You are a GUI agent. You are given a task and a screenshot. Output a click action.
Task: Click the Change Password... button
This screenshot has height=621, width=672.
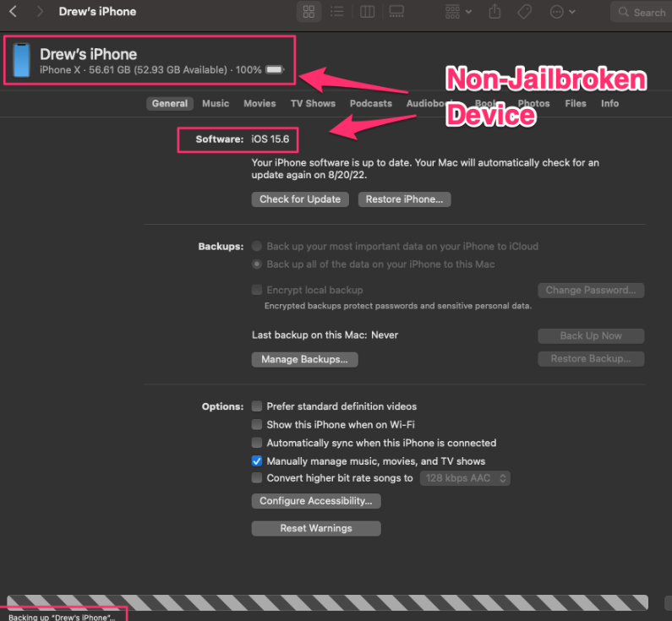[x=591, y=291]
